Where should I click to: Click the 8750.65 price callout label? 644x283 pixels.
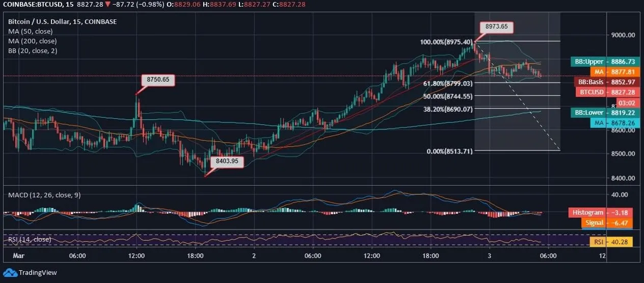coord(158,80)
